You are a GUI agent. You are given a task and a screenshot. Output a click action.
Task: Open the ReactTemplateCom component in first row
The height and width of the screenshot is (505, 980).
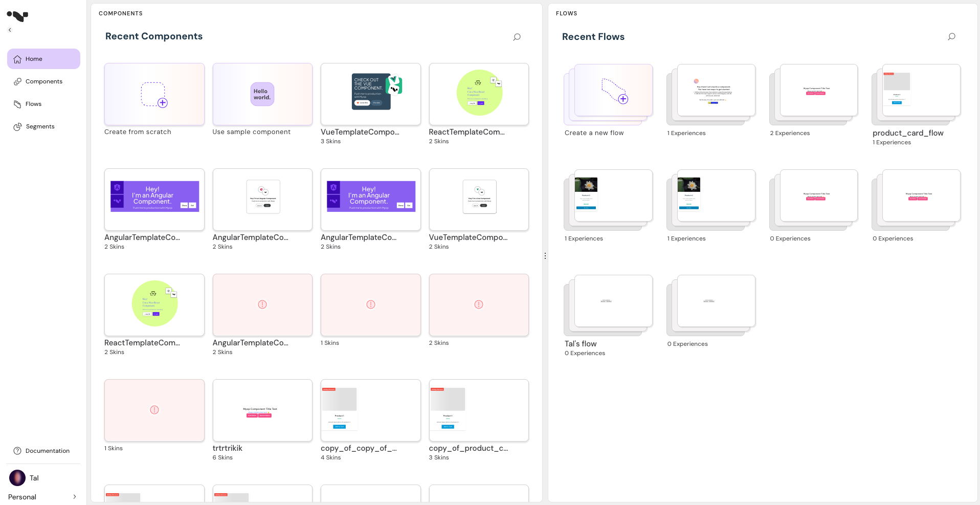point(479,94)
